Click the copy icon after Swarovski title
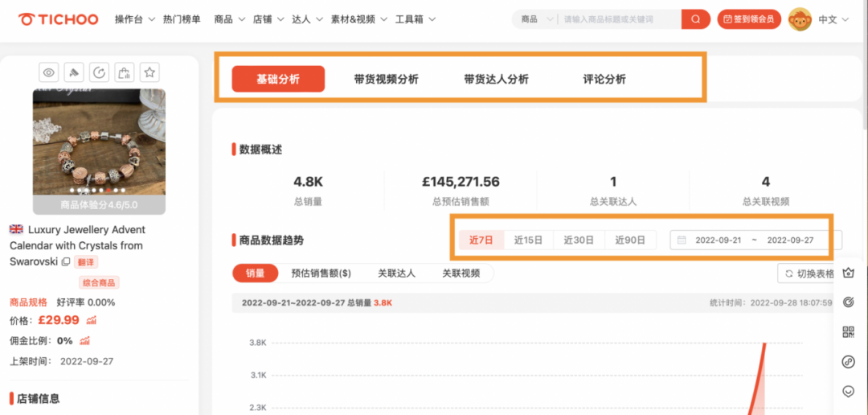This screenshot has height=415, width=868. pos(66,261)
